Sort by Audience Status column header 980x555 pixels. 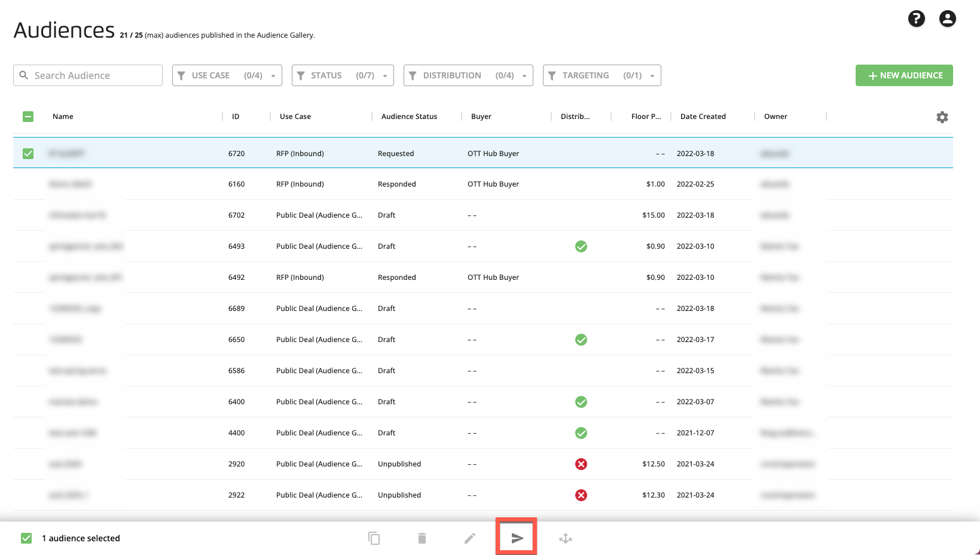(409, 117)
